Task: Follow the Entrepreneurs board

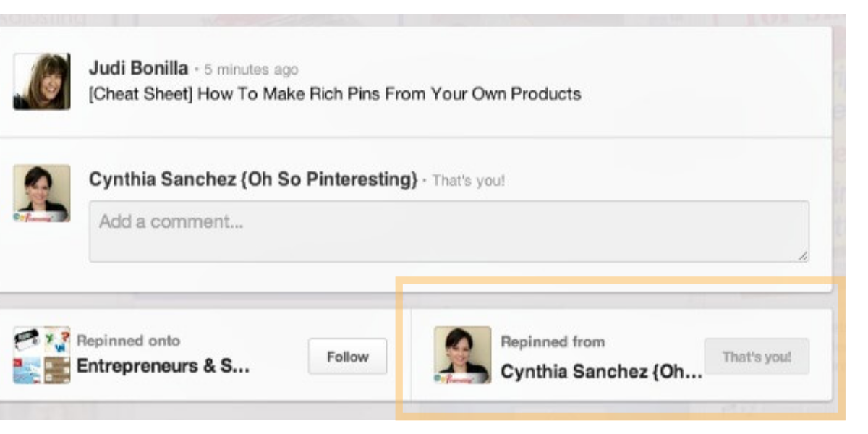Action: click(x=347, y=357)
